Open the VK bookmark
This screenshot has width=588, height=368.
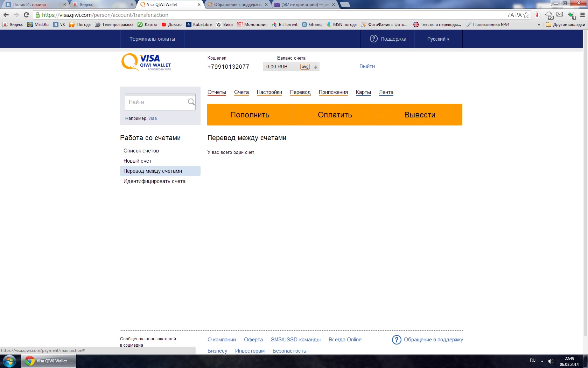click(x=59, y=25)
